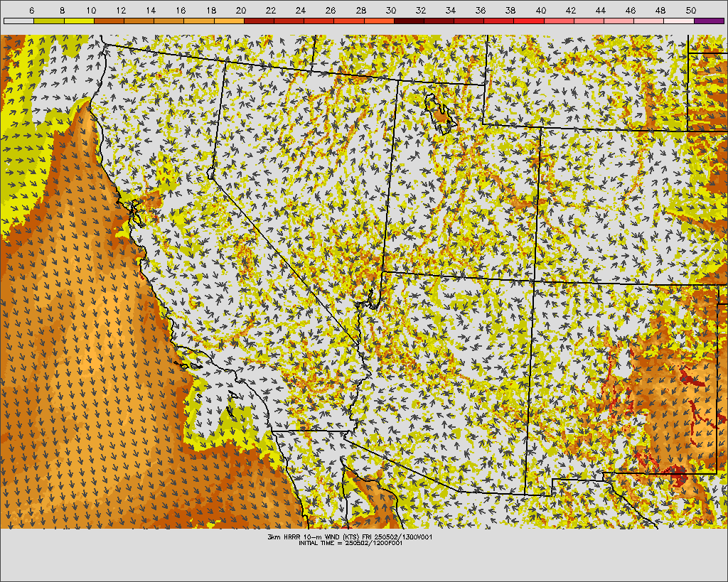
Task: Click the legend swatch between 6 and 8
Action: point(49,21)
